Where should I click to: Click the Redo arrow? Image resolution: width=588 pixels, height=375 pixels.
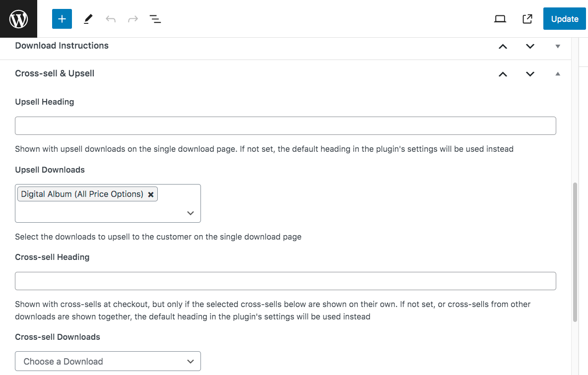[x=132, y=18]
